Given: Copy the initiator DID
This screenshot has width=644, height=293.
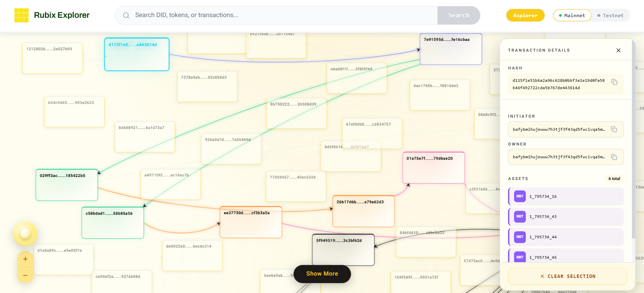Looking at the screenshot, I should click(614, 129).
